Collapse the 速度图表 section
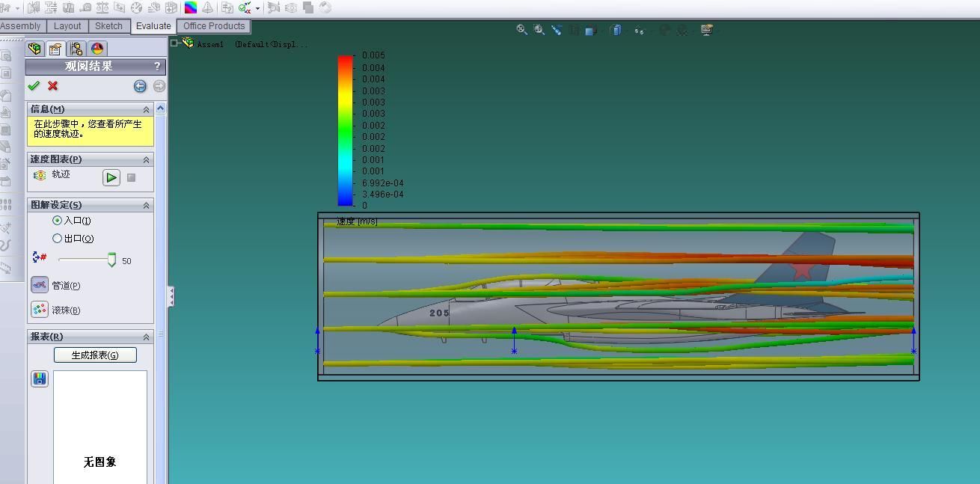The width and height of the screenshot is (980, 484). (x=147, y=159)
